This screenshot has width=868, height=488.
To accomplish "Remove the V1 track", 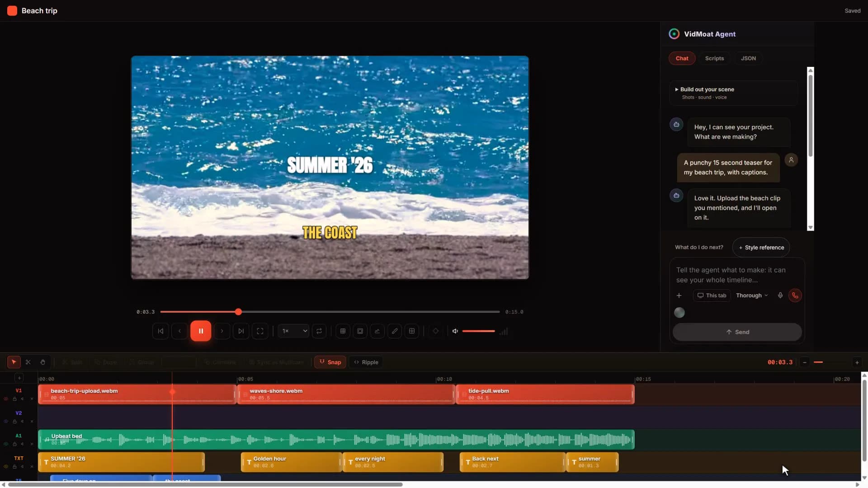I will tap(32, 399).
